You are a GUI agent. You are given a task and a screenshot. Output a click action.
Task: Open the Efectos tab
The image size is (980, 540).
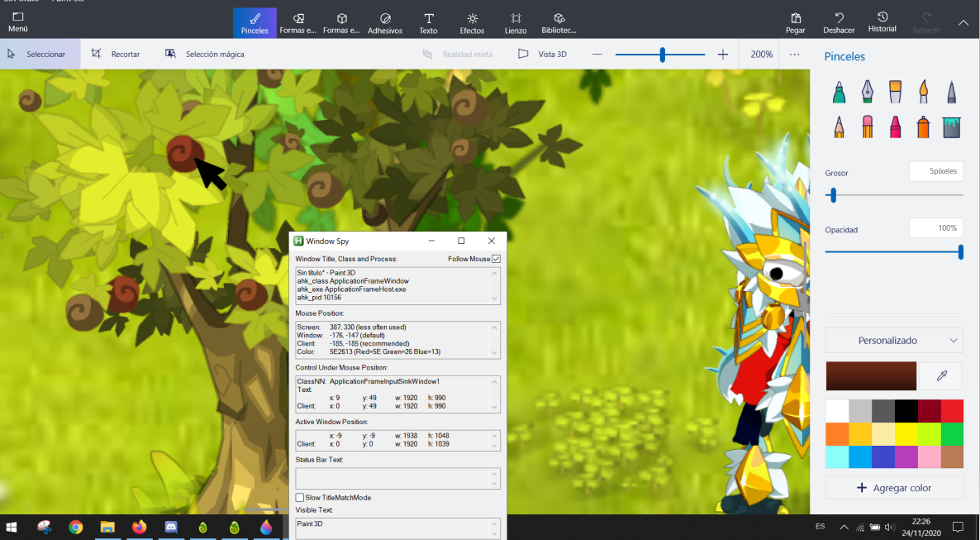click(472, 23)
